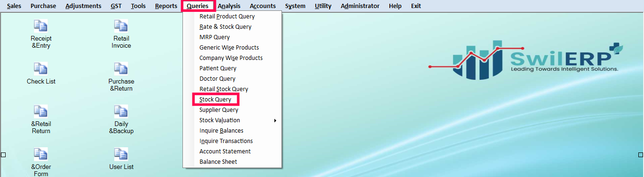Screen dimensions: 644x177
Task: Open the GST menu
Action: click(116, 6)
